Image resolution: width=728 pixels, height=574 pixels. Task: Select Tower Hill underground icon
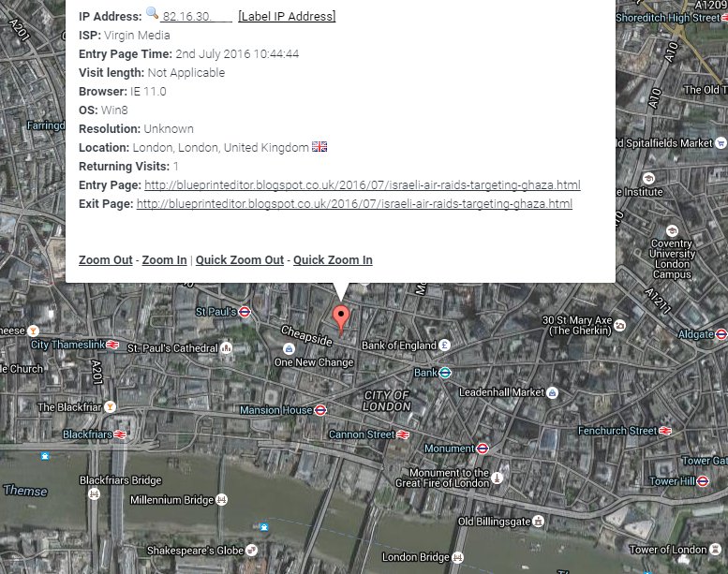(703, 481)
